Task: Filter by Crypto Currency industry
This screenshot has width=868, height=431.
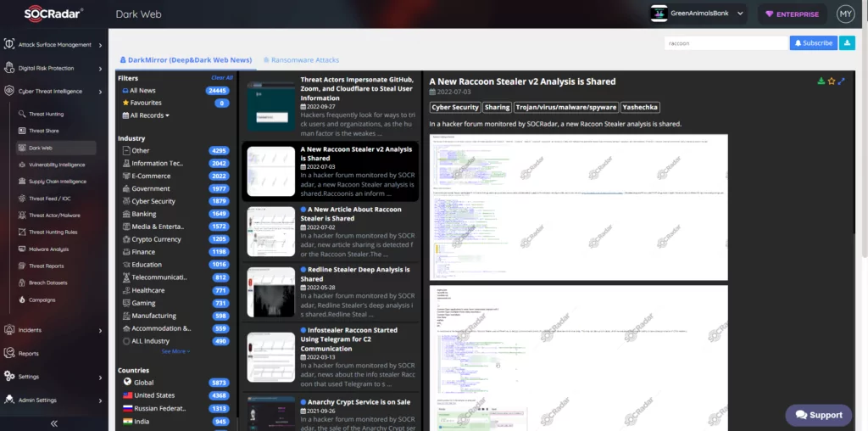Action: pyautogui.click(x=152, y=239)
